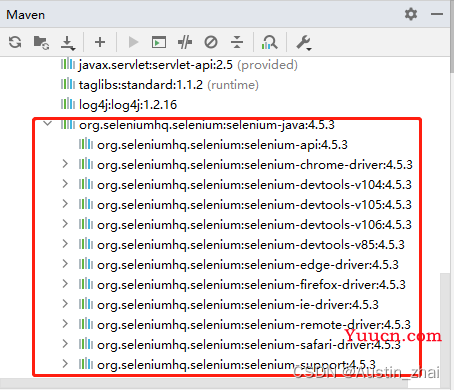Image resolution: width=454 pixels, height=390 pixels.
Task: Click library icon beside selenium-api:4.5.3
Action: [86, 144]
